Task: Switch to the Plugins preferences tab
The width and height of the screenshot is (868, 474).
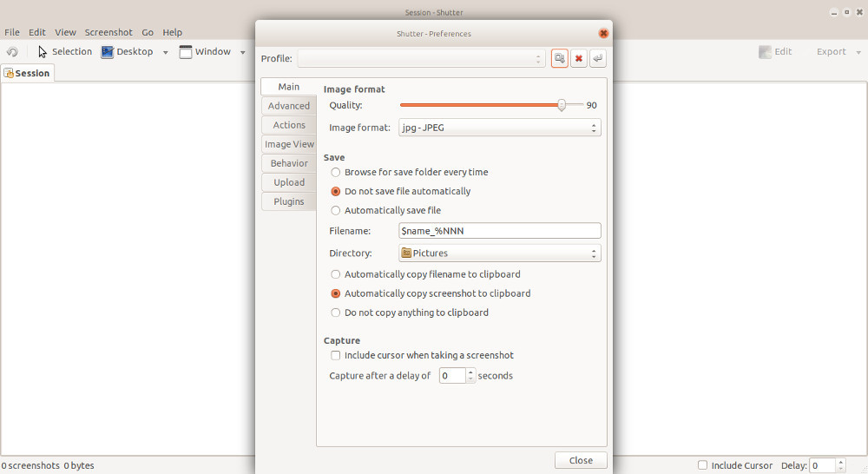Action: (288, 201)
